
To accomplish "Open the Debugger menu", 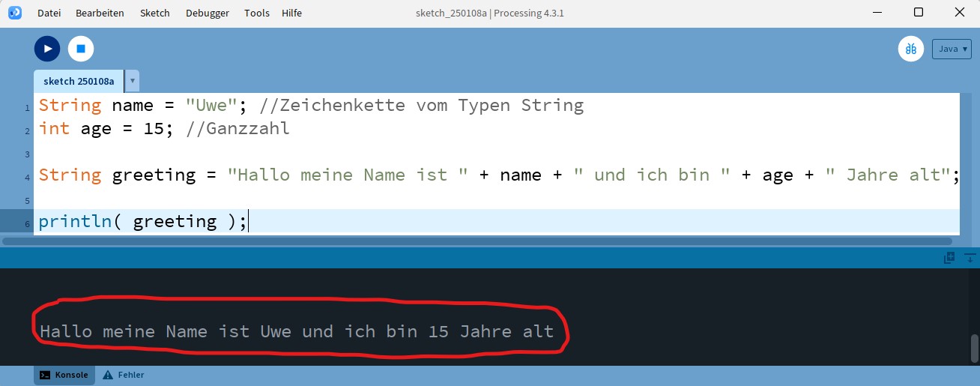I will [208, 13].
